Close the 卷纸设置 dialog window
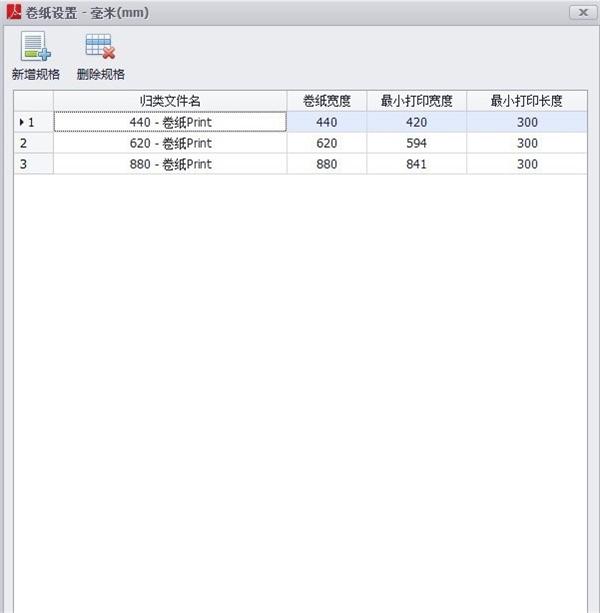The height and width of the screenshot is (613, 600). tap(583, 13)
